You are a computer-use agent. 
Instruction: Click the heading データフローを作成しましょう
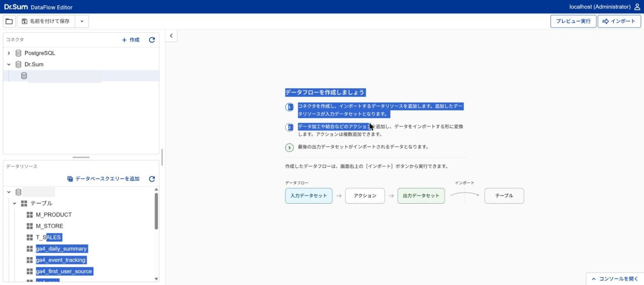pyautogui.click(x=325, y=92)
